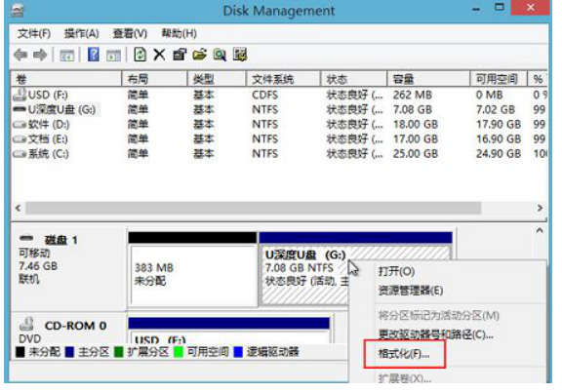Click the Delete X toolbar icon

pyautogui.click(x=159, y=55)
